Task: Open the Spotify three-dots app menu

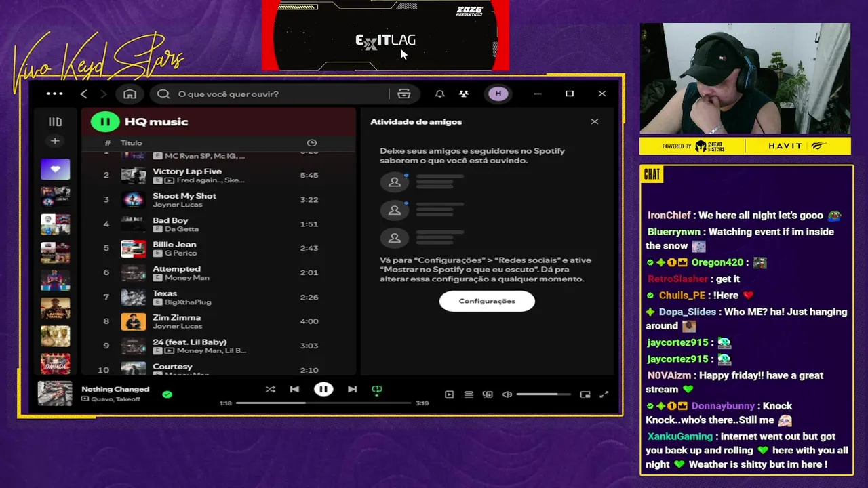Action: click(54, 94)
